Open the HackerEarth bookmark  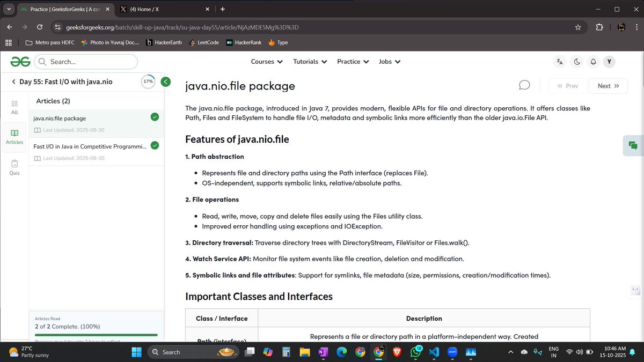(x=164, y=42)
